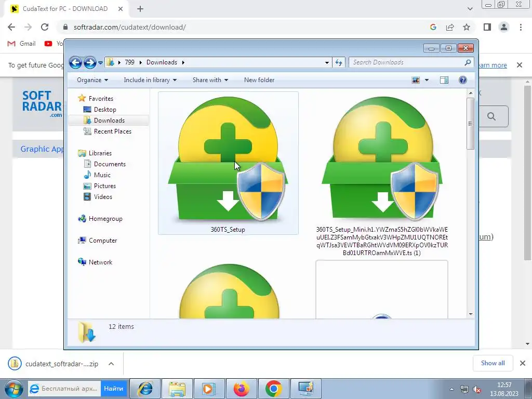Open recent locations arrow beside forward button

[x=100, y=62]
